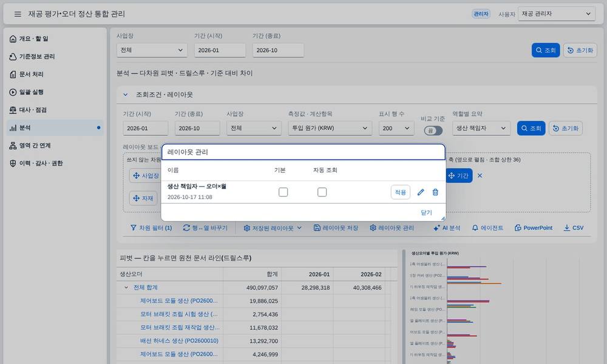Click the top 조회 search button
This screenshot has height=364, width=607.
(546, 50)
